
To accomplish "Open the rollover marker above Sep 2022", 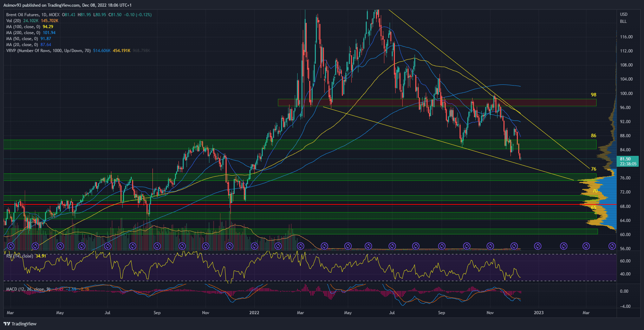I will tap(442, 246).
